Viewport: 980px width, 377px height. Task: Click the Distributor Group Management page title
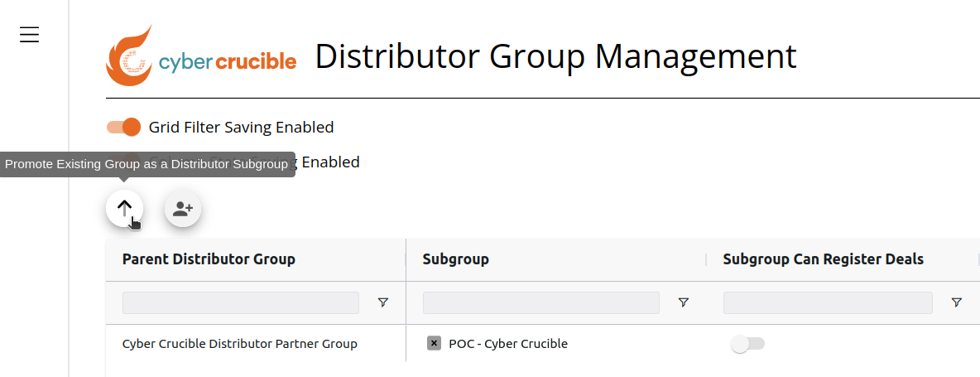click(x=555, y=56)
